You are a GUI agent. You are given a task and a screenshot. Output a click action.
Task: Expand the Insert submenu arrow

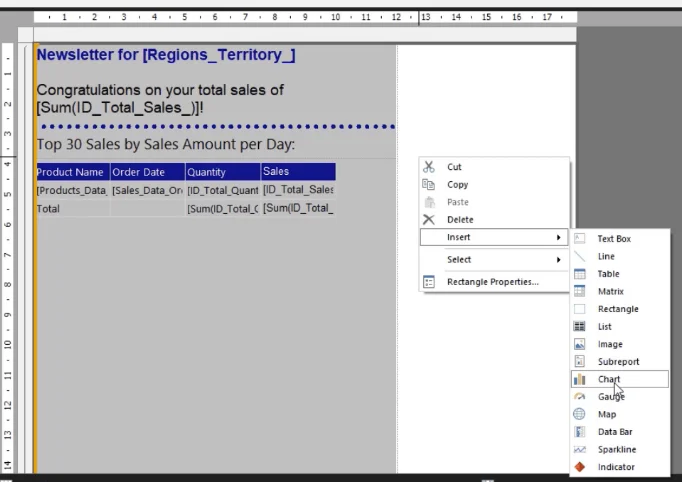pos(558,237)
